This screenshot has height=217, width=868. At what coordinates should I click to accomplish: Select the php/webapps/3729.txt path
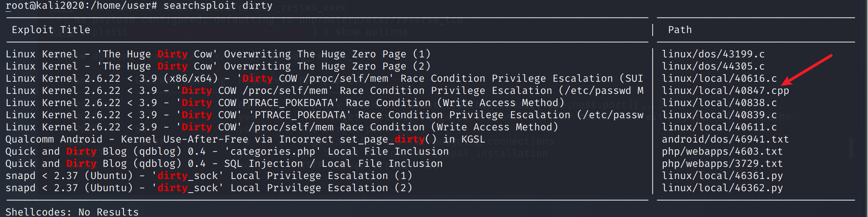722,164
